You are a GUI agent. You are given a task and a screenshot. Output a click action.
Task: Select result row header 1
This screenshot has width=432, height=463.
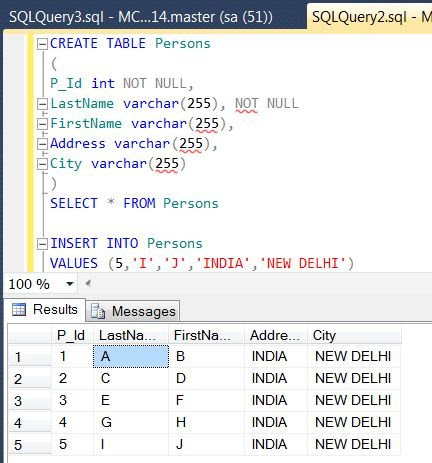tap(30, 357)
